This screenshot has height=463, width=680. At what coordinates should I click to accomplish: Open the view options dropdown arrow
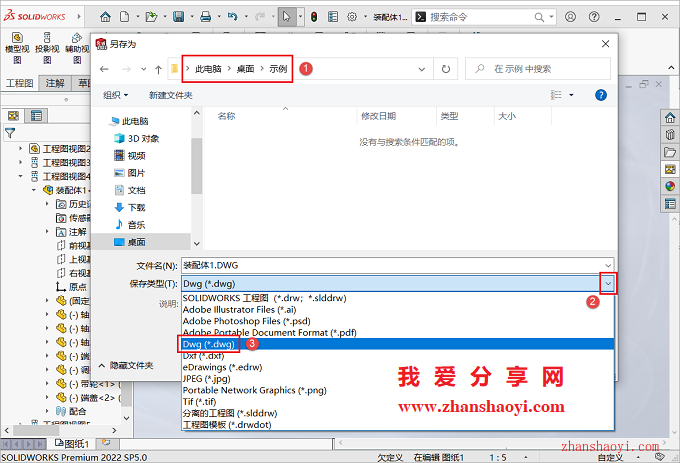(x=571, y=95)
